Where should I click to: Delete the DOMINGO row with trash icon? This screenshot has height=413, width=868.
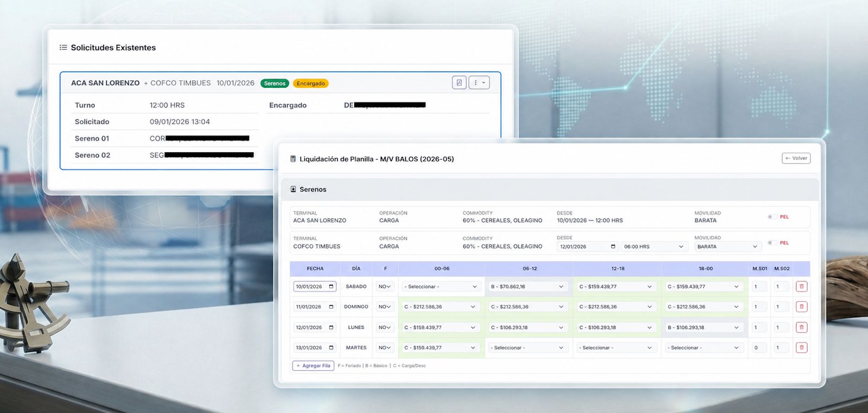[801, 307]
